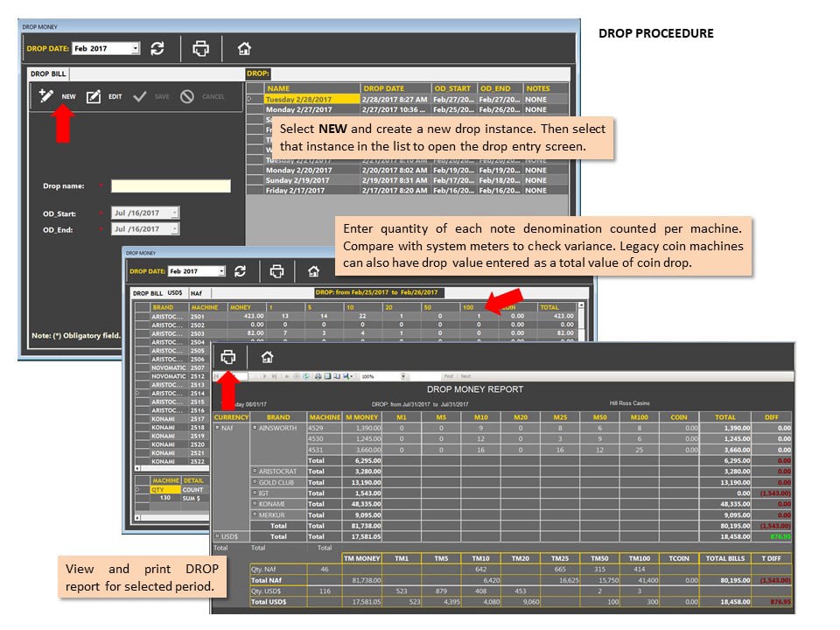Viewport: 840px width, 630px height.
Task: Click the Drop name input field
Action: click(171, 185)
